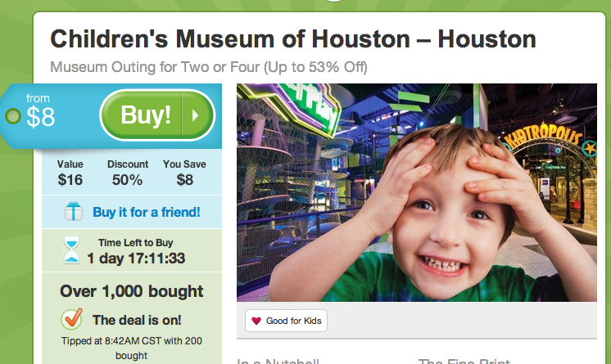This screenshot has height=364, width=611.
Task: Click the Children's Museum of Houston title
Action: point(293,39)
